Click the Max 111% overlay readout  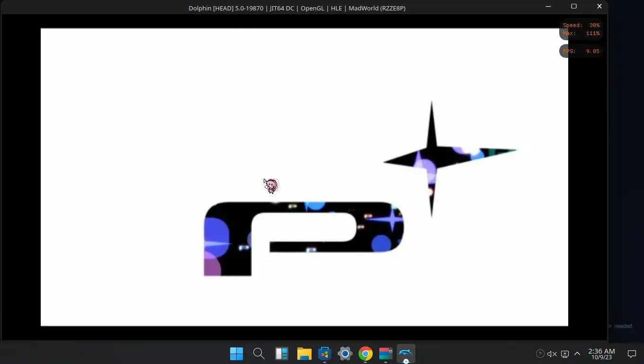click(581, 33)
